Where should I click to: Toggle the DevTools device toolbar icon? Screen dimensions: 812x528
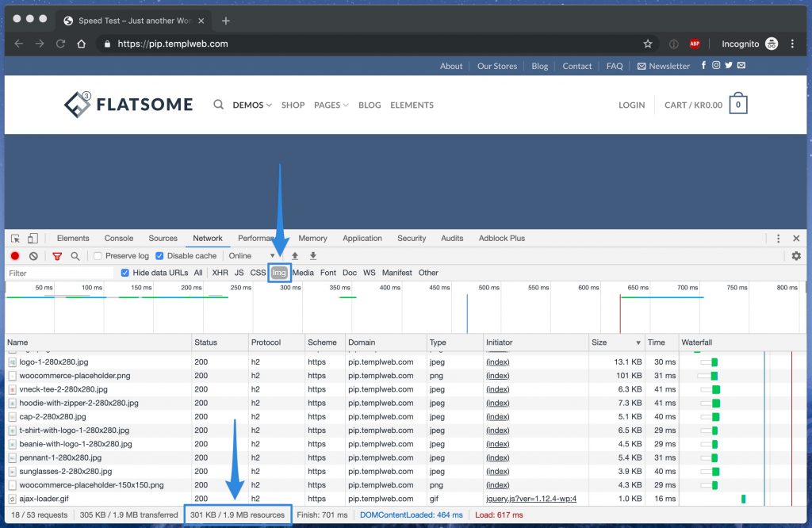pos(33,238)
